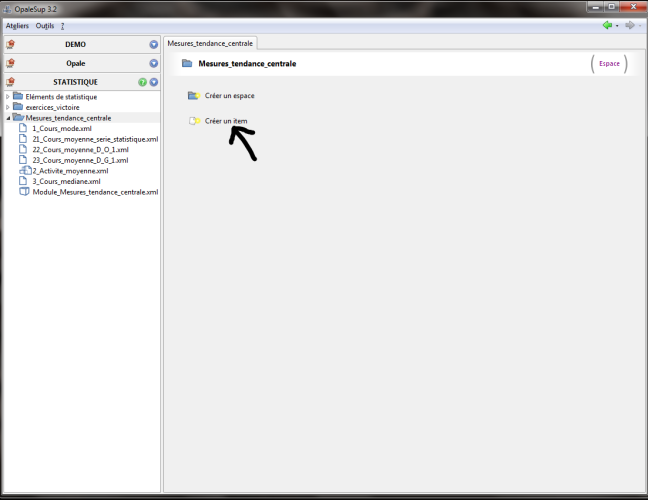This screenshot has width=648, height=500.
Task: Select the STATISTIQUE workshop header
Action: point(82,82)
